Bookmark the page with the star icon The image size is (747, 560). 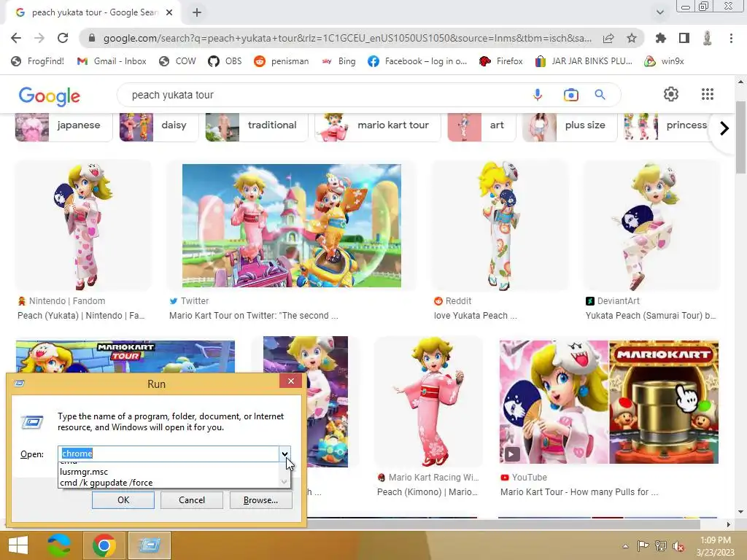(632, 38)
